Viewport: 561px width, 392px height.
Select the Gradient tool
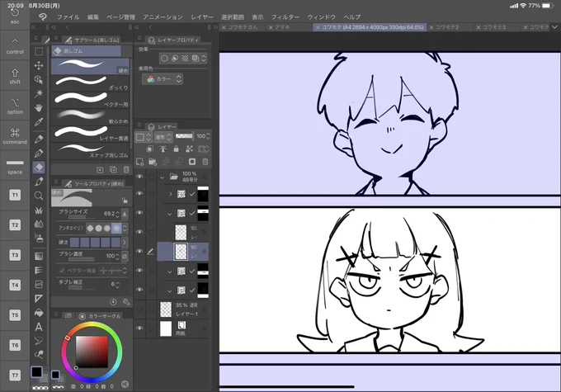point(39,256)
